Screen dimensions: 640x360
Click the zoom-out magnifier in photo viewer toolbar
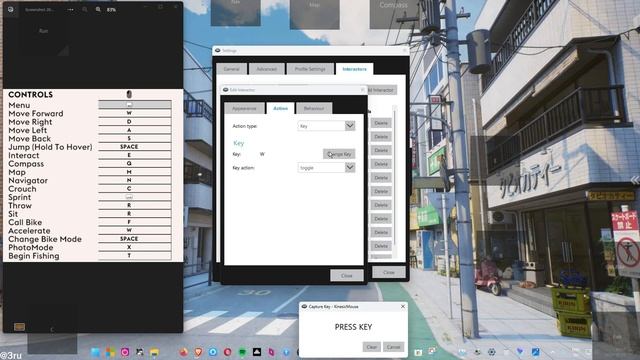coord(85,9)
